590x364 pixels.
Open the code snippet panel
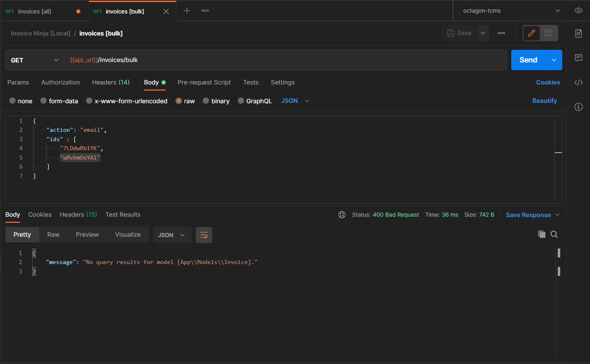pyautogui.click(x=579, y=82)
